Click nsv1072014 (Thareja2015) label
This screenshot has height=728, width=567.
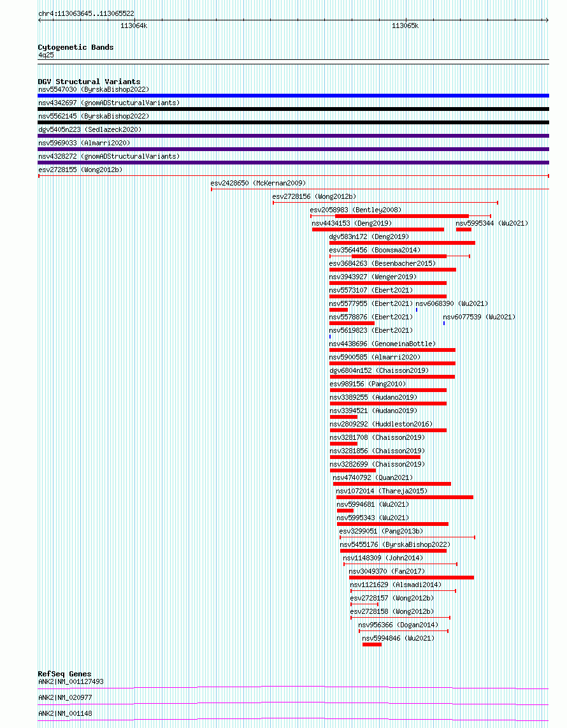(382, 491)
